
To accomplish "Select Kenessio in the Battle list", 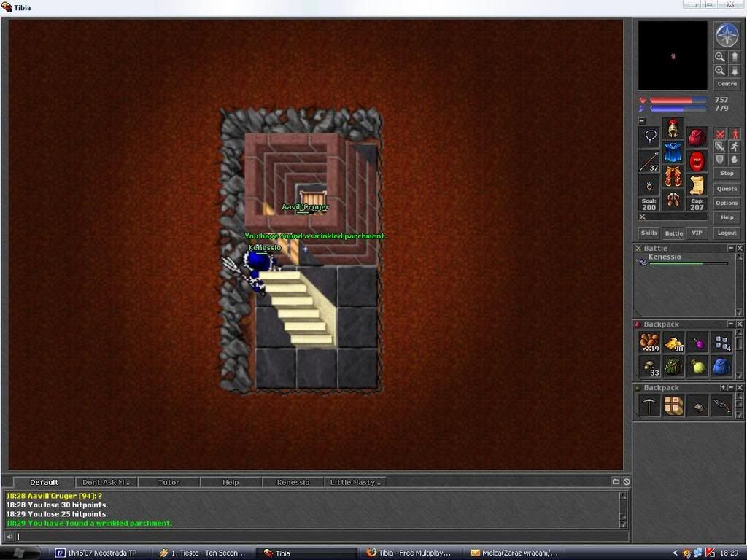I will [684, 260].
